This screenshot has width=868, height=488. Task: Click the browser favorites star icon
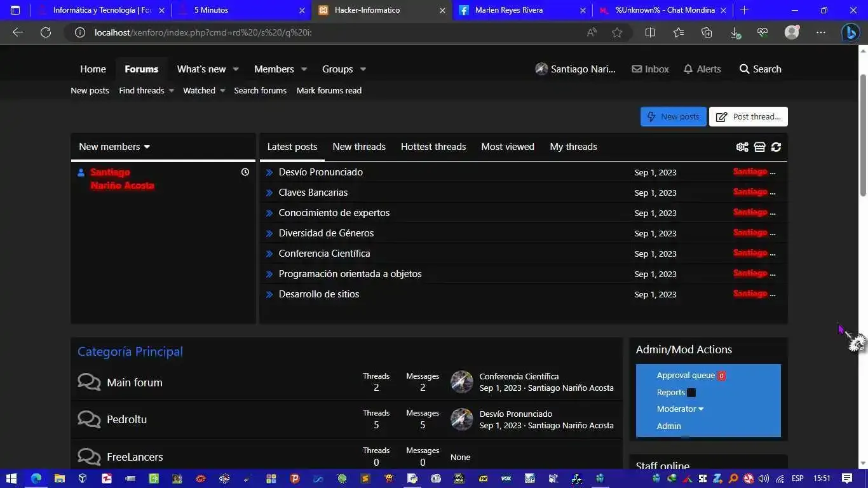pos(617,32)
